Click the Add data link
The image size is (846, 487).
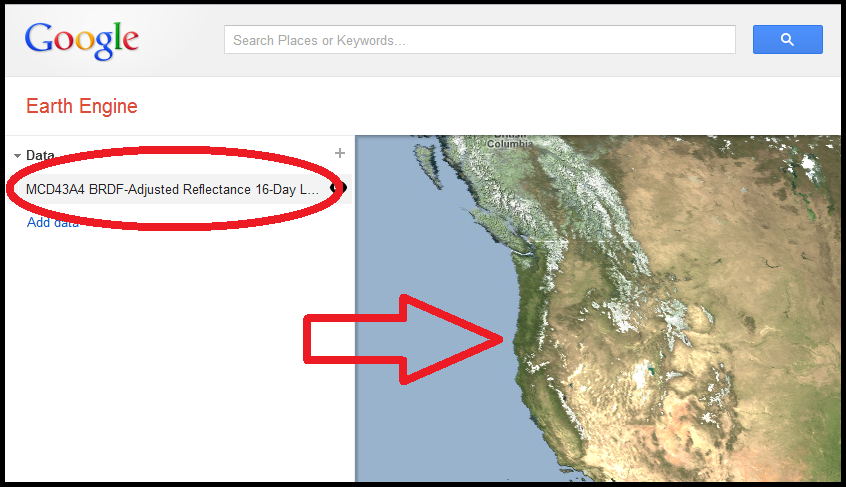[53, 222]
